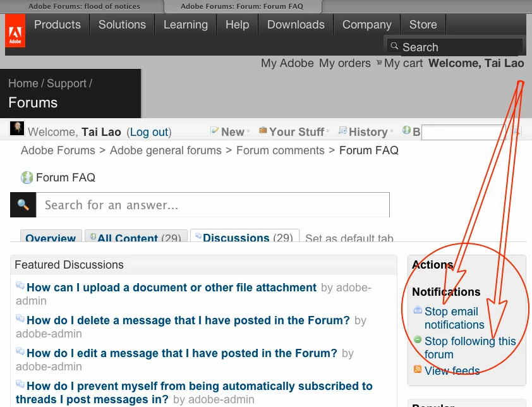Click the RSS icon beside View feeds
Image resolution: width=532 pixels, height=407 pixels.
418,369
